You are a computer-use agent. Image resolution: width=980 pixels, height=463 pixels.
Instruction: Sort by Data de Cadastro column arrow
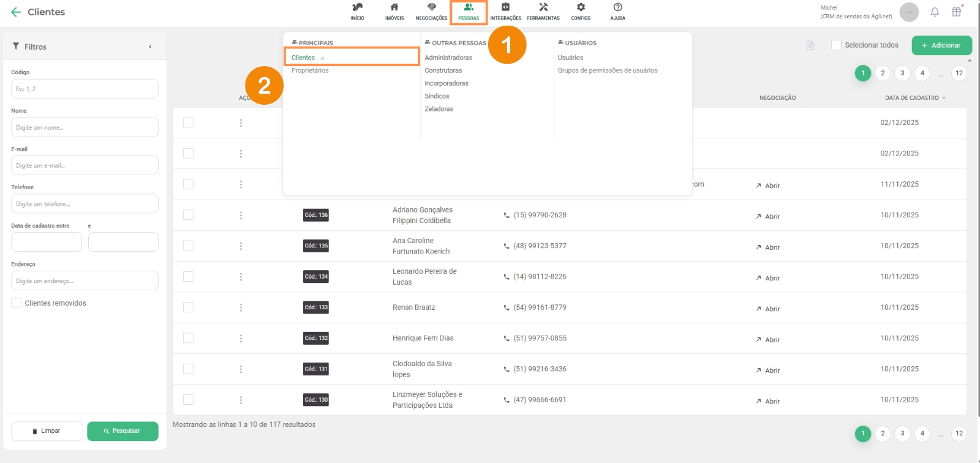click(944, 98)
